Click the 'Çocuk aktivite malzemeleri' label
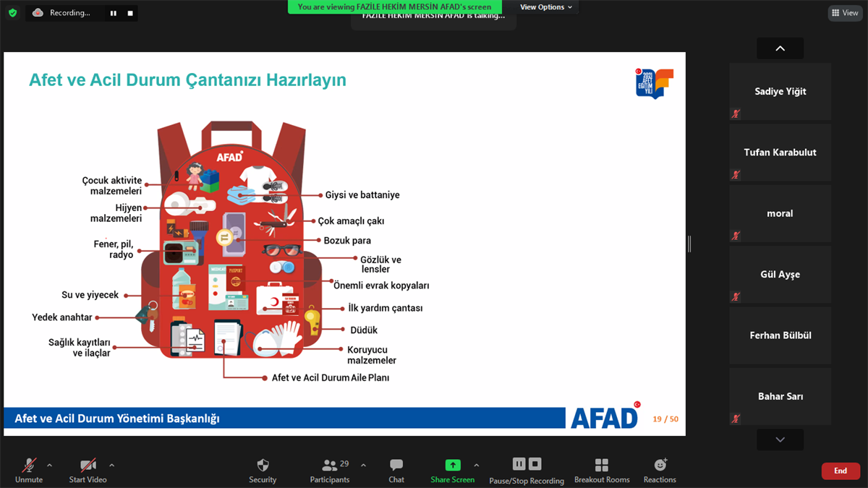Screen dimensions: 868x488 (111, 186)
